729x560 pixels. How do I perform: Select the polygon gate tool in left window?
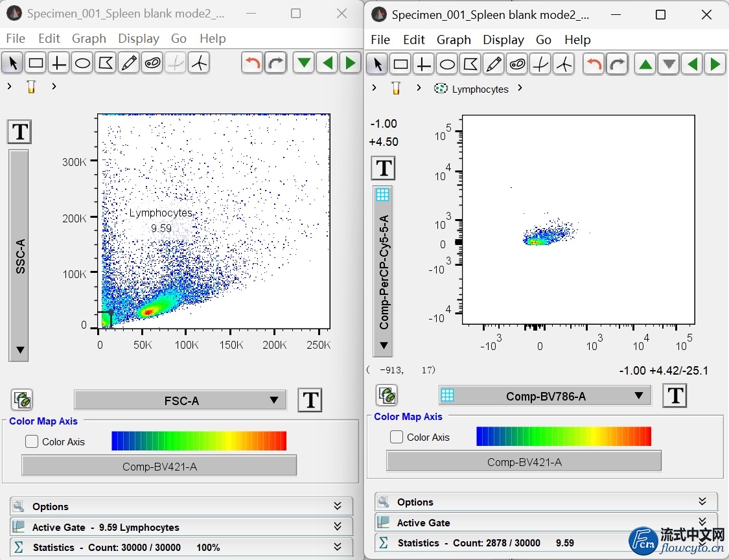click(x=106, y=63)
